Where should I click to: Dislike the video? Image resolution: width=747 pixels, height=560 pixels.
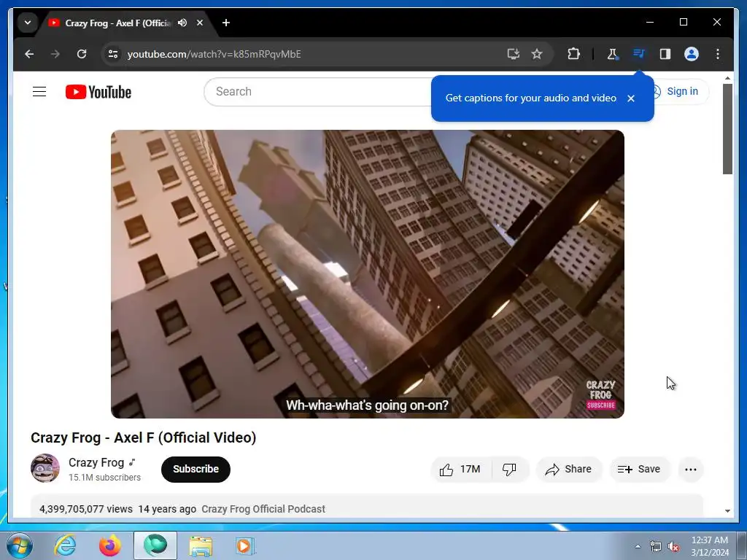pyautogui.click(x=509, y=470)
